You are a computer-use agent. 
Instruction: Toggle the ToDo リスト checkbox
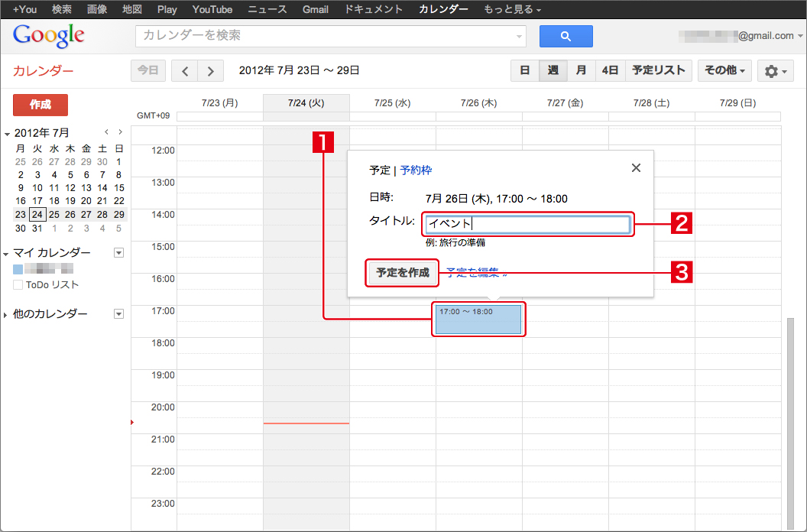coord(18,285)
